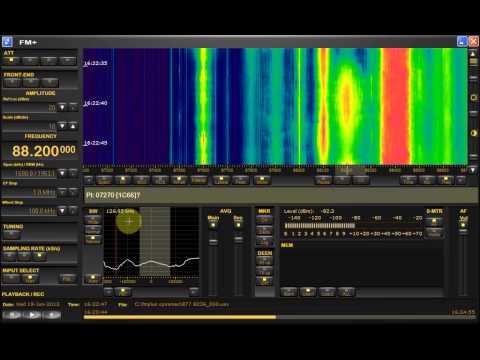
Task: Click the right arrow button below the filter spectrum
Action: coord(194,292)
